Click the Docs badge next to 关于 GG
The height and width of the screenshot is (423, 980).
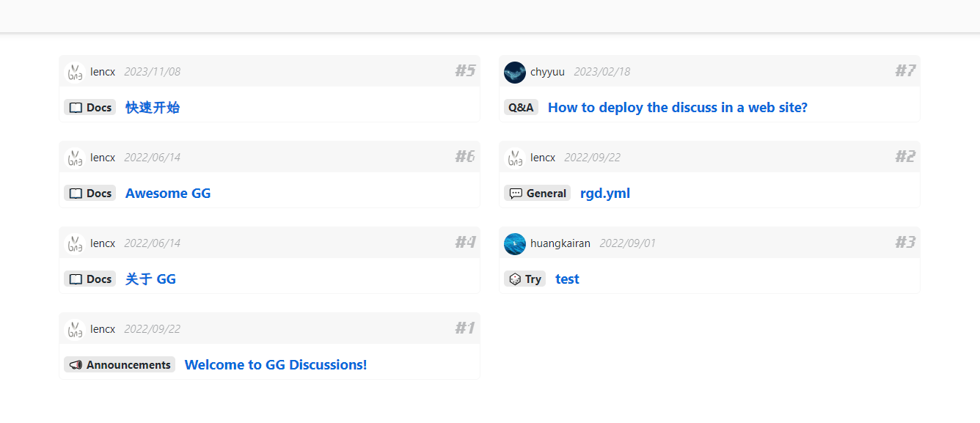90,279
